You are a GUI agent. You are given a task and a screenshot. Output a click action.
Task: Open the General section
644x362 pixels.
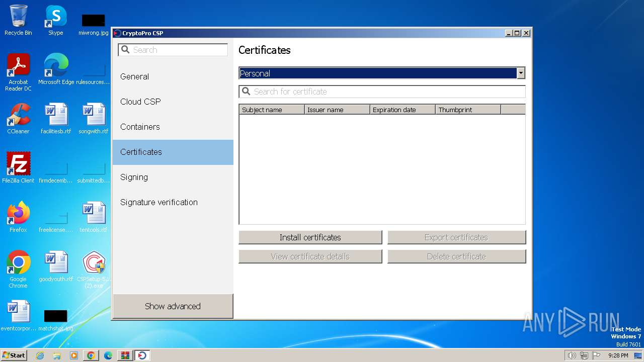[173, 76]
